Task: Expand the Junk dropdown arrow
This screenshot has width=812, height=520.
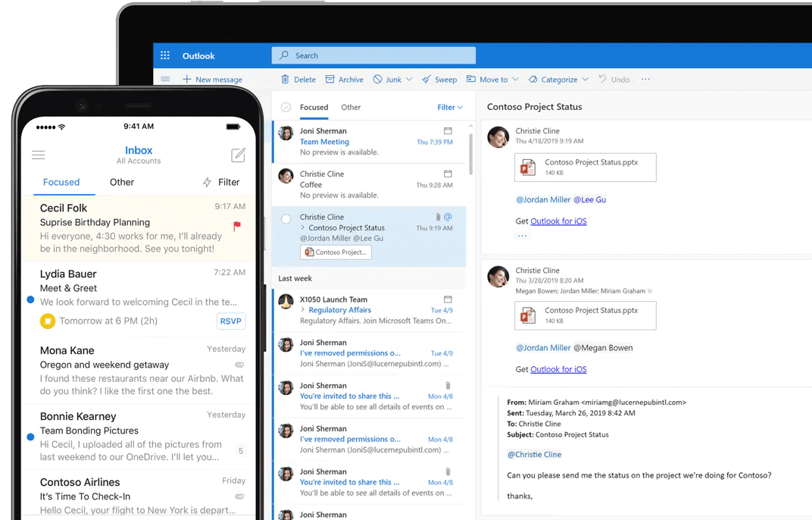Action: [409, 80]
